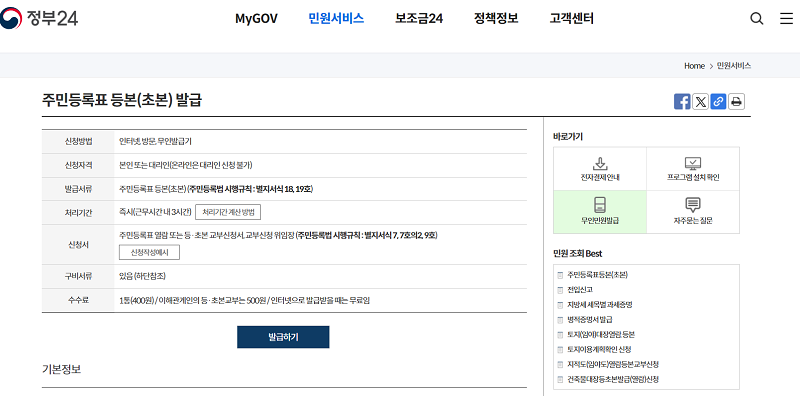Open 보조금24 menu

click(419, 19)
